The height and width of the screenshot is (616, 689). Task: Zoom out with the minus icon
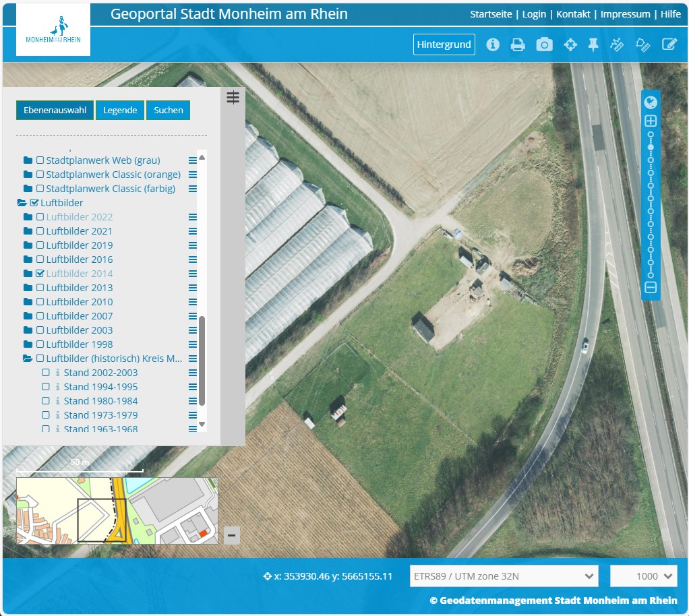(651, 287)
